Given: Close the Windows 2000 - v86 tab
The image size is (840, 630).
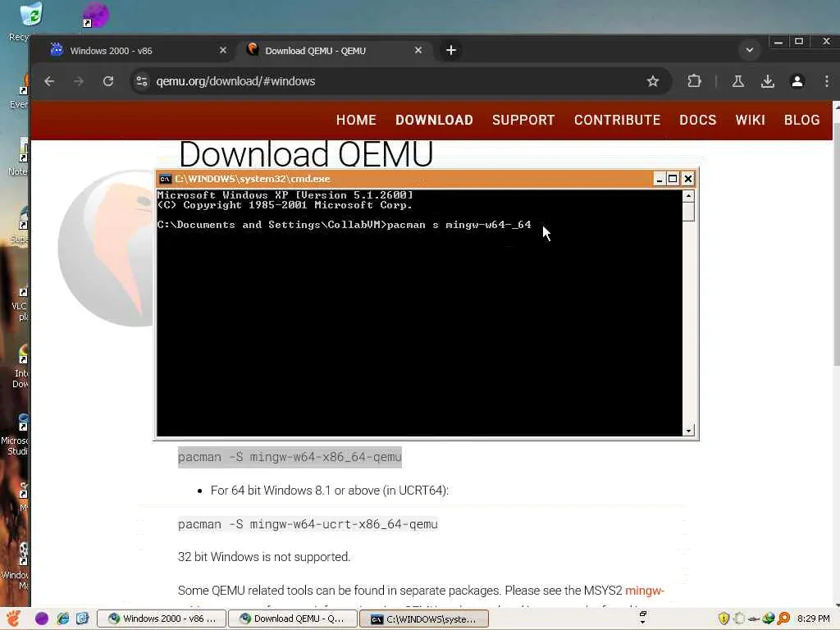Looking at the screenshot, I should (x=223, y=50).
